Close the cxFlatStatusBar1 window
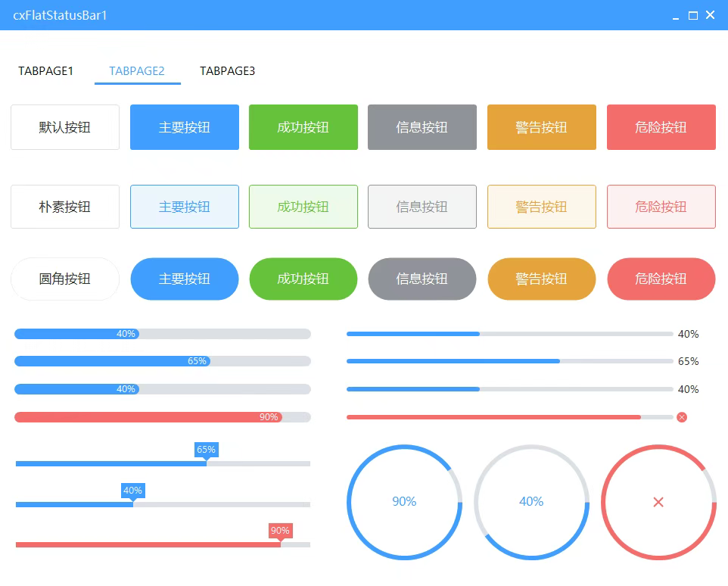The height and width of the screenshot is (586, 728). [711, 15]
